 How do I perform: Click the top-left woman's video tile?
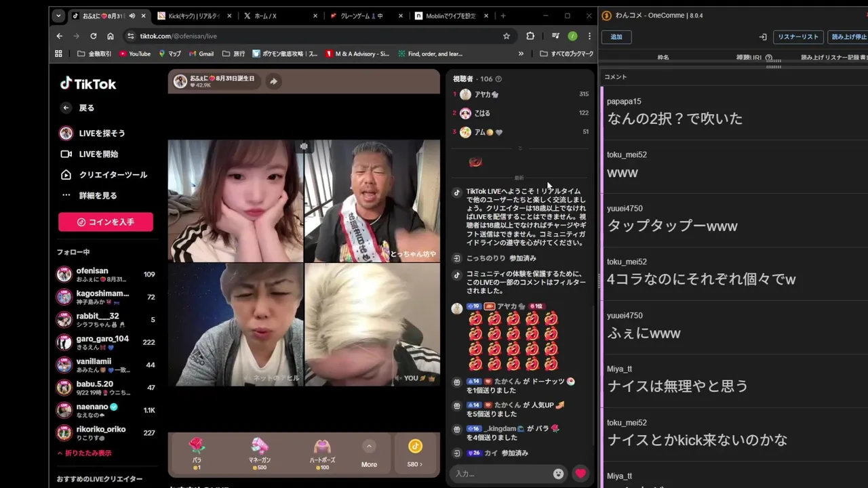pos(235,201)
